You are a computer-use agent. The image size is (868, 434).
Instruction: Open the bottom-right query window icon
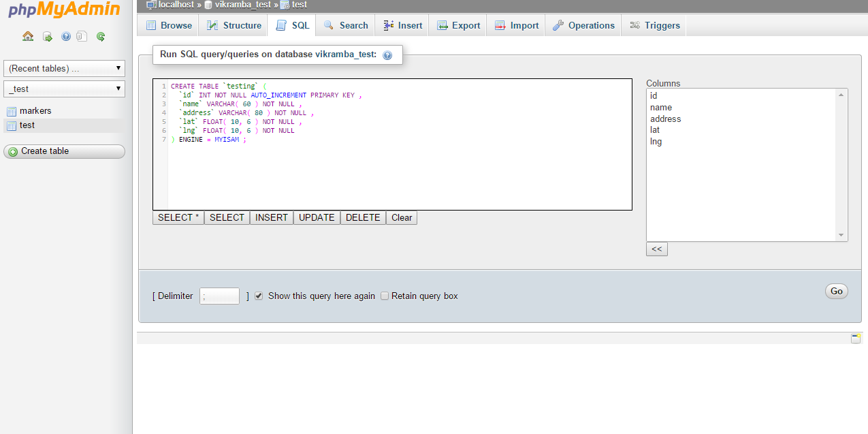(x=856, y=339)
